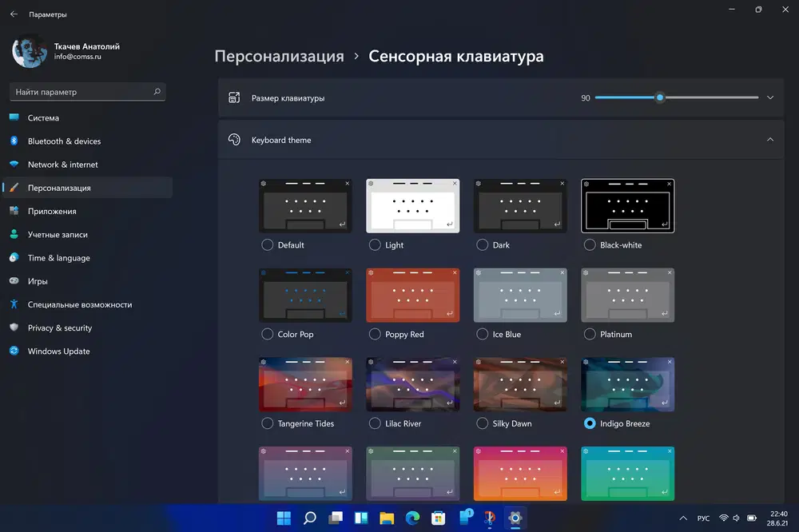Collapse the Keyboard theme section
799x532 pixels.
[770, 140]
